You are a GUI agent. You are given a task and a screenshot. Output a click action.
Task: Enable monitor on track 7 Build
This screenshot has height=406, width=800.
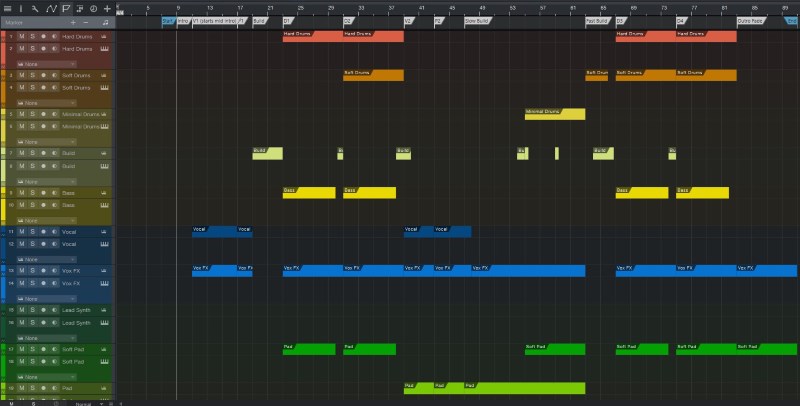tap(54, 153)
